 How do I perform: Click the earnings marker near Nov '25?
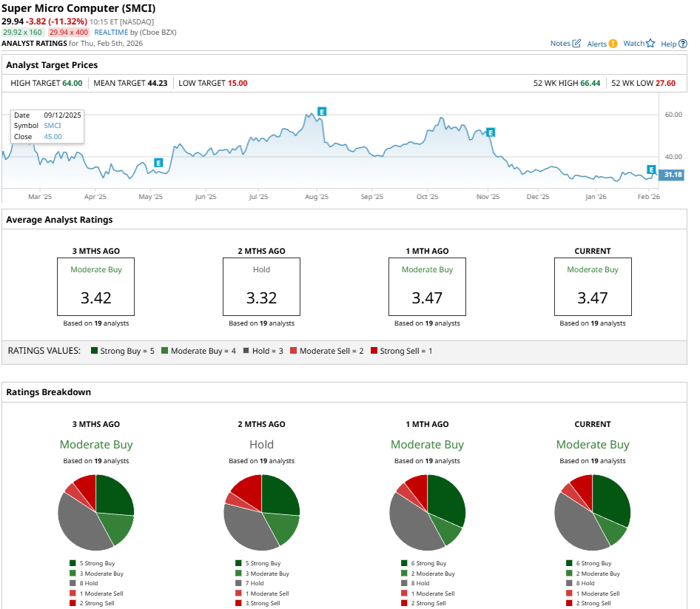(x=489, y=132)
